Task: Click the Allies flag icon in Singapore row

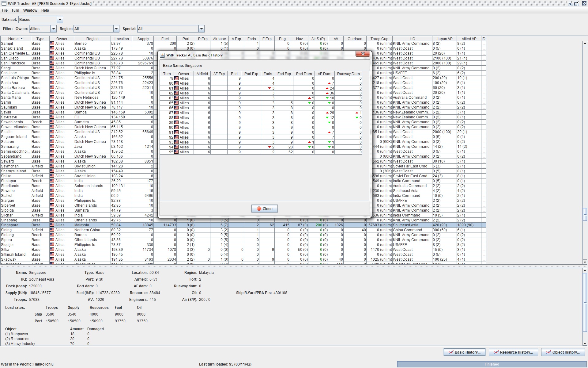Action: click(x=52, y=225)
